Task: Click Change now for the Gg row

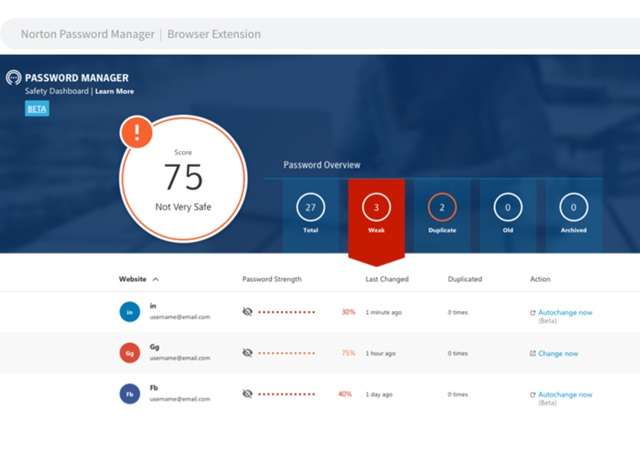Action: pos(558,354)
